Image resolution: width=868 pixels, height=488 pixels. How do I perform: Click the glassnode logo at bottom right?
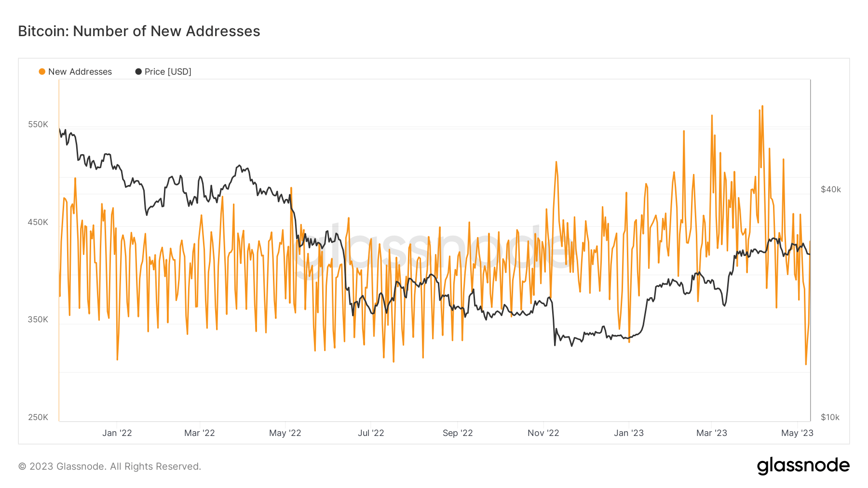[x=803, y=466]
